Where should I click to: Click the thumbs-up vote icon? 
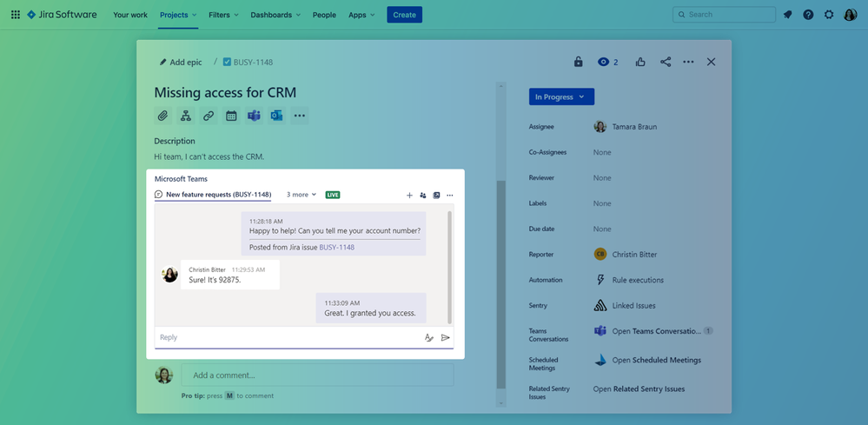(x=640, y=62)
